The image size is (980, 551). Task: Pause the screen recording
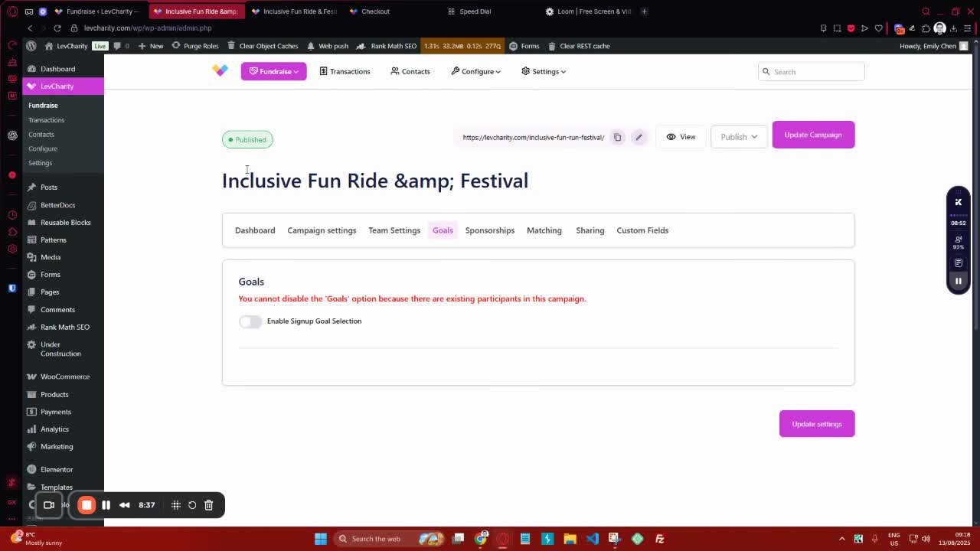click(106, 505)
